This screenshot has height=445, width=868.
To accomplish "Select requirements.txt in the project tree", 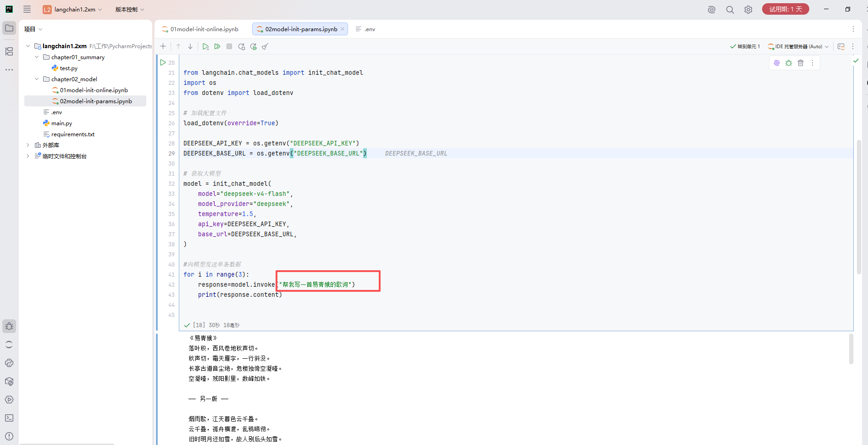I will (73, 134).
